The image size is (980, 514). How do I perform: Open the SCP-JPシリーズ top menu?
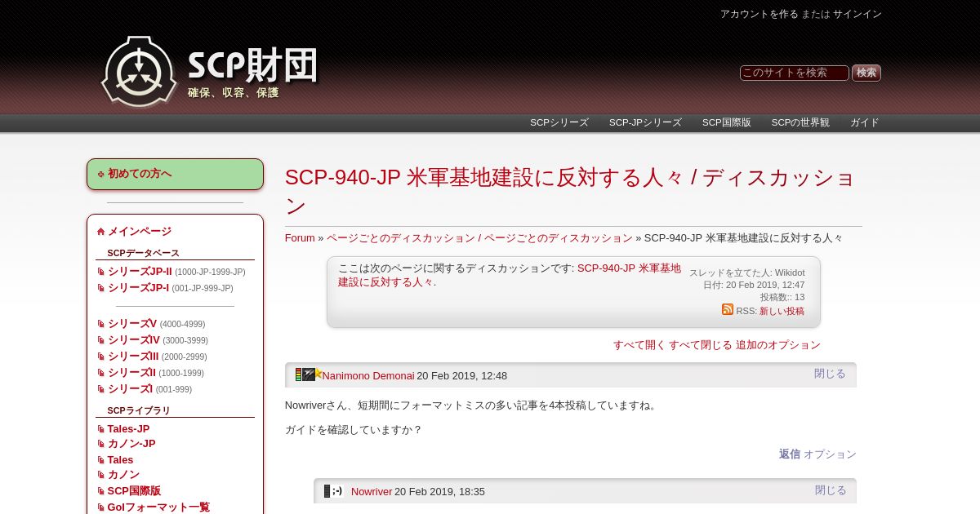click(x=645, y=122)
